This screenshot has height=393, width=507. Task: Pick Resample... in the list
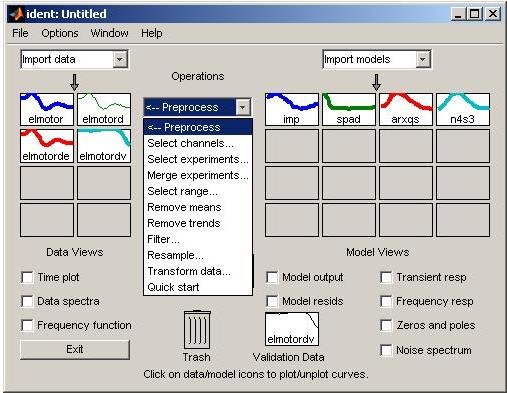pyautogui.click(x=198, y=255)
